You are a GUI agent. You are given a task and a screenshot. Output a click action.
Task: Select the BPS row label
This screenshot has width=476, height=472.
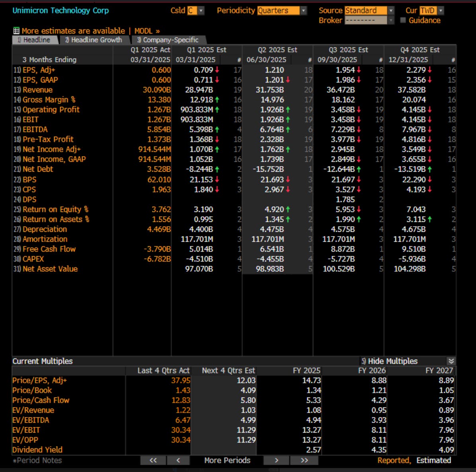pyautogui.click(x=29, y=180)
